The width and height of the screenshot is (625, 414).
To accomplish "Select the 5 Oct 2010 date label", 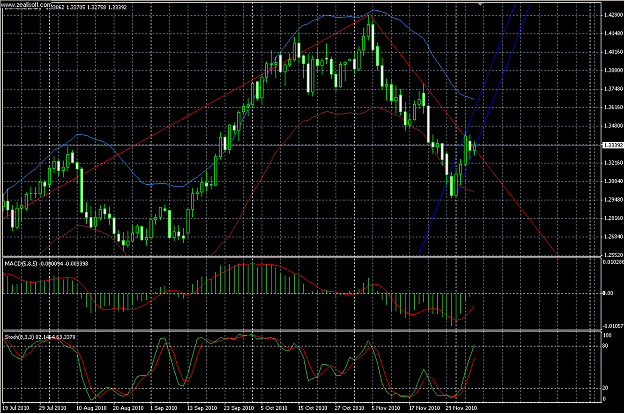I will 274,408.
